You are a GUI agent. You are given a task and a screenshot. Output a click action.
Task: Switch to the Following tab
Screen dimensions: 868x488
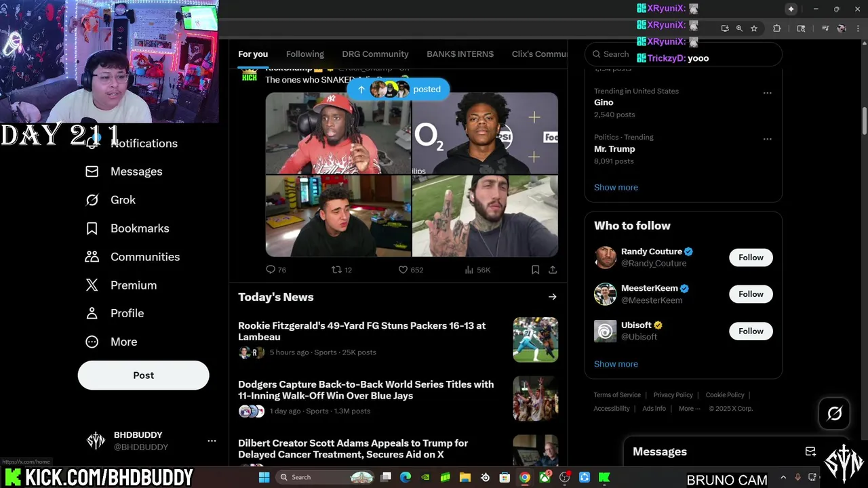[305, 54]
